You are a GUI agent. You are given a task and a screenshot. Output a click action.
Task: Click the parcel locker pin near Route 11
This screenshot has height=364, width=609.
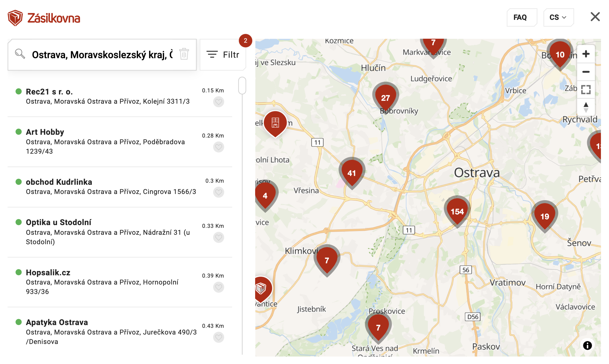[x=275, y=123]
